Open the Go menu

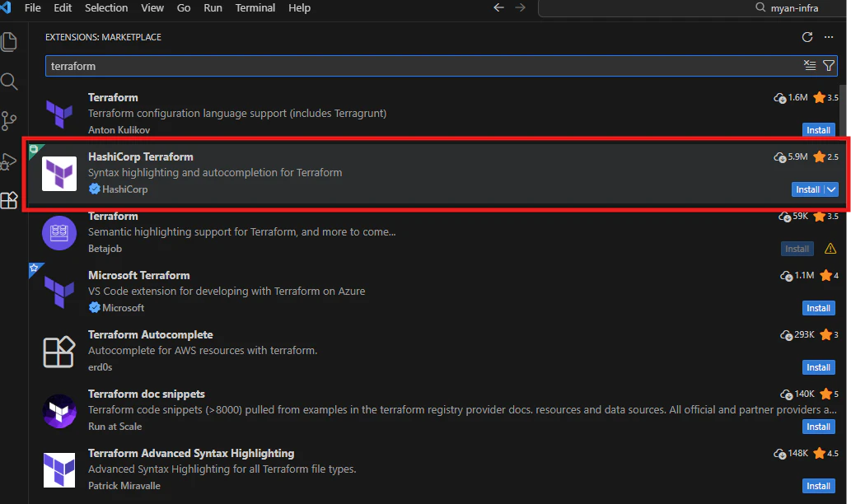pos(184,7)
